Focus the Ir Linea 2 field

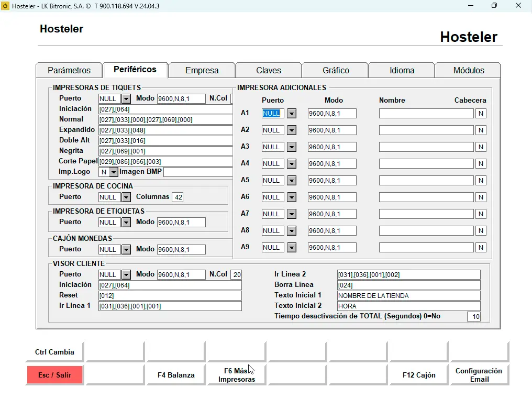409,274
